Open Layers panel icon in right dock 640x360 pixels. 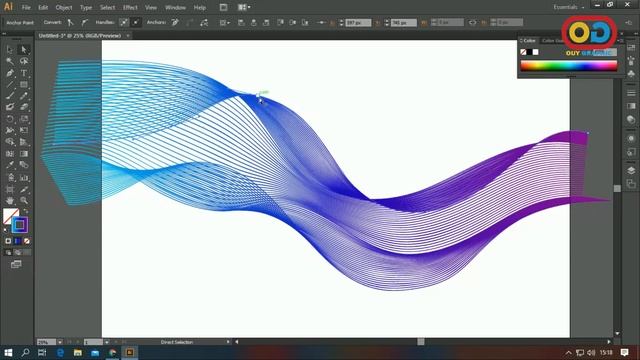631,171
